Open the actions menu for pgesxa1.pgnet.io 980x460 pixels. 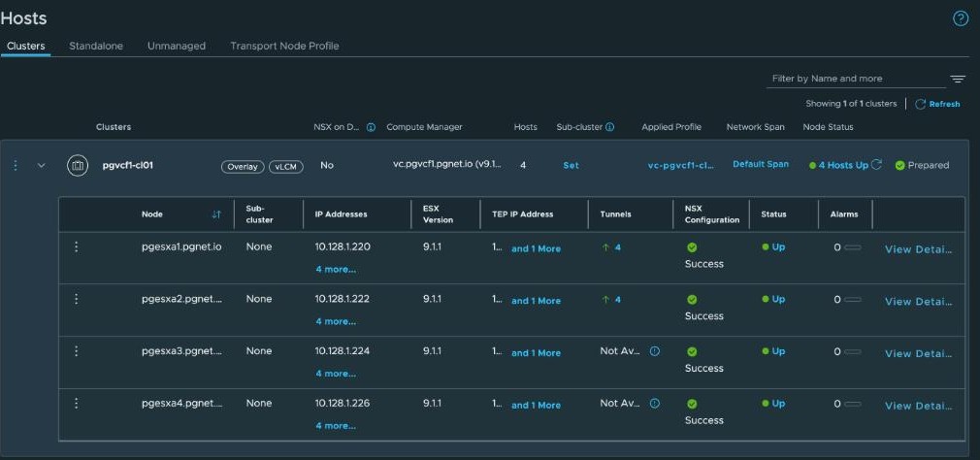[77, 246]
